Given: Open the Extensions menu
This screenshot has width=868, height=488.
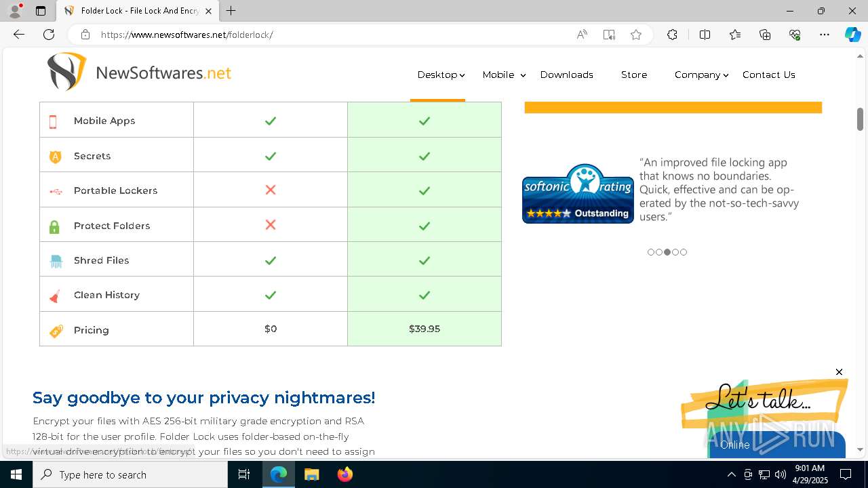Looking at the screenshot, I should pos(672,35).
